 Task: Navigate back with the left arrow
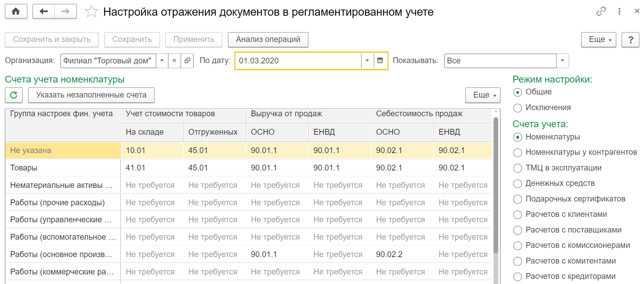pos(44,12)
